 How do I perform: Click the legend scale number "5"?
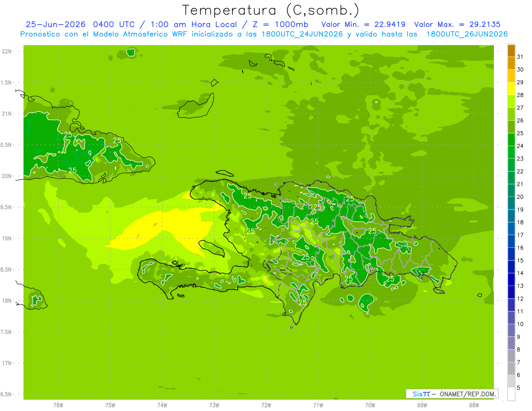coord(519,388)
